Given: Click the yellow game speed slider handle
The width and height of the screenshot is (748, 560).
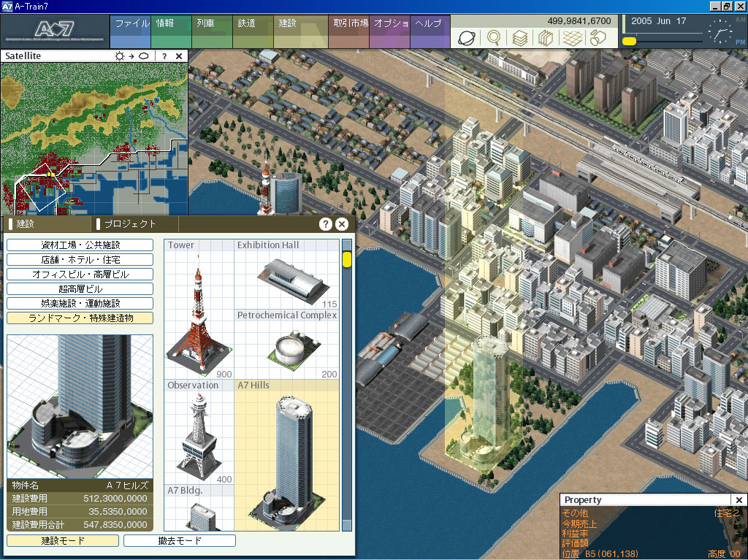Looking at the screenshot, I should 628,42.
